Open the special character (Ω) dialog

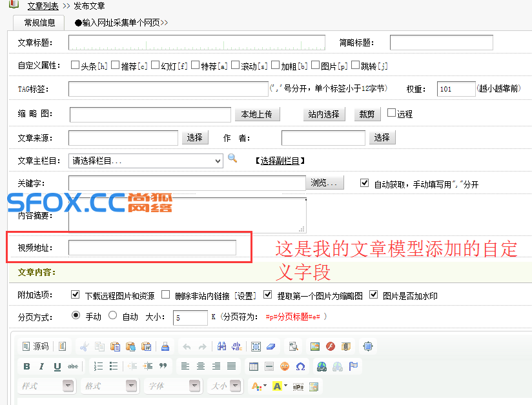[x=300, y=366]
